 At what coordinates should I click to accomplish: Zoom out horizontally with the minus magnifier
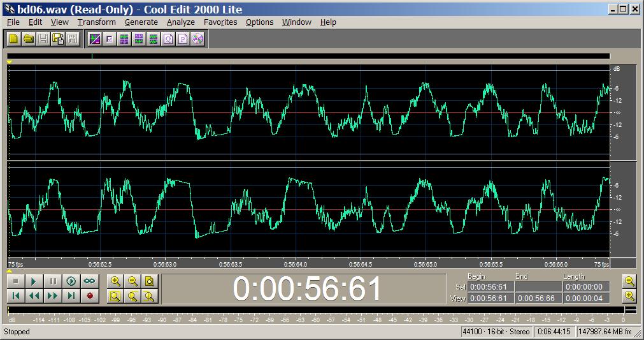132,281
